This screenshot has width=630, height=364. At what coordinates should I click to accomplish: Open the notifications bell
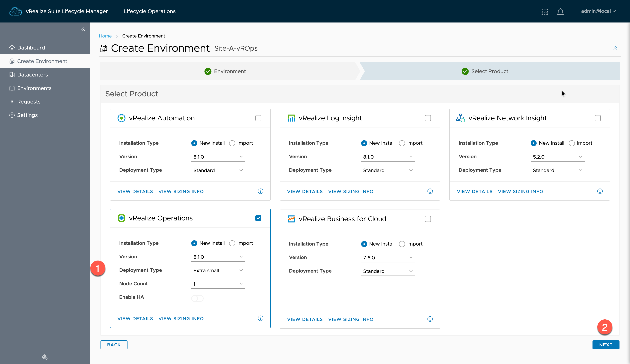point(560,11)
